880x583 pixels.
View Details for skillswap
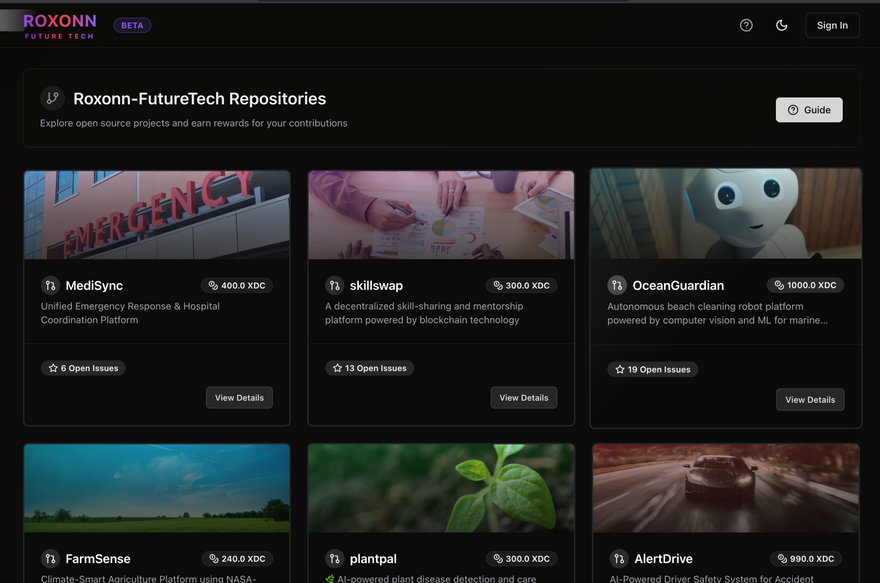tap(524, 397)
